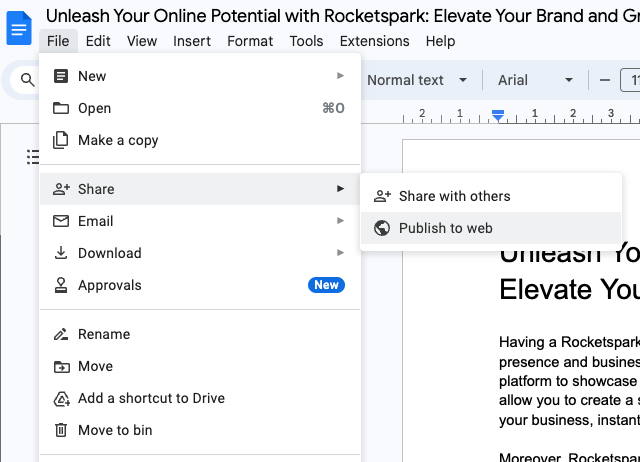640x462 pixels.
Task: Click the download arrow icon
Action: pyautogui.click(x=61, y=253)
